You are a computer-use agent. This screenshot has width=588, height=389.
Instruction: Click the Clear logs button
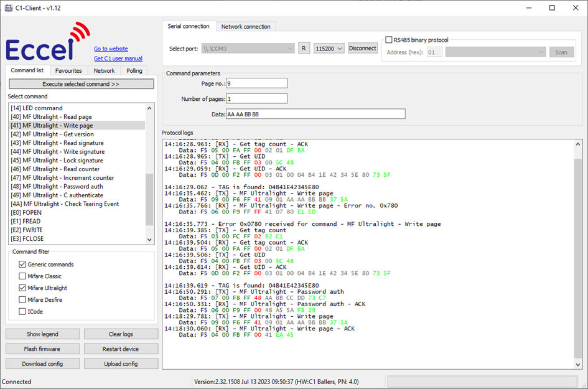click(x=121, y=334)
